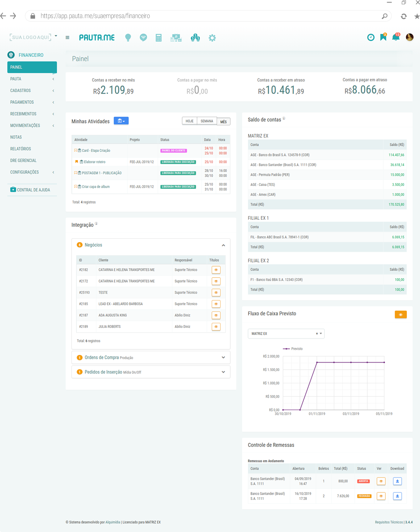This screenshot has width=420, height=532.
Task: View the FECHADA remessa eye button
Action: (x=381, y=496)
